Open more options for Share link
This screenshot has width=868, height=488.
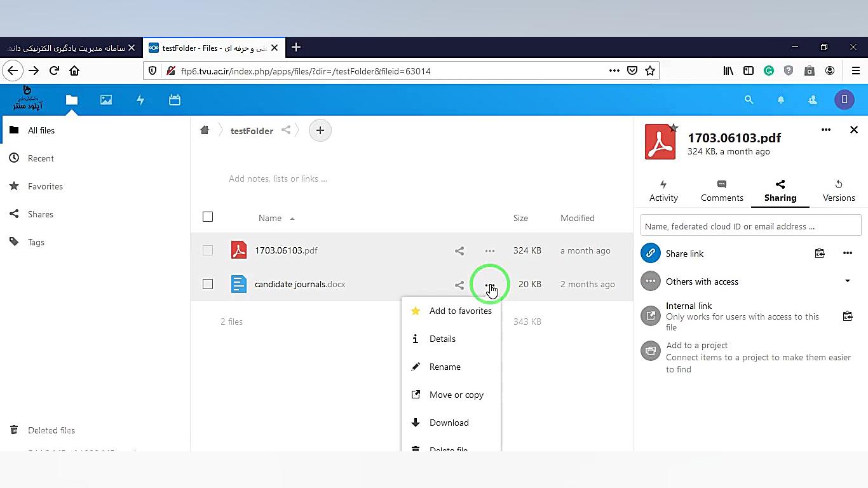point(847,254)
